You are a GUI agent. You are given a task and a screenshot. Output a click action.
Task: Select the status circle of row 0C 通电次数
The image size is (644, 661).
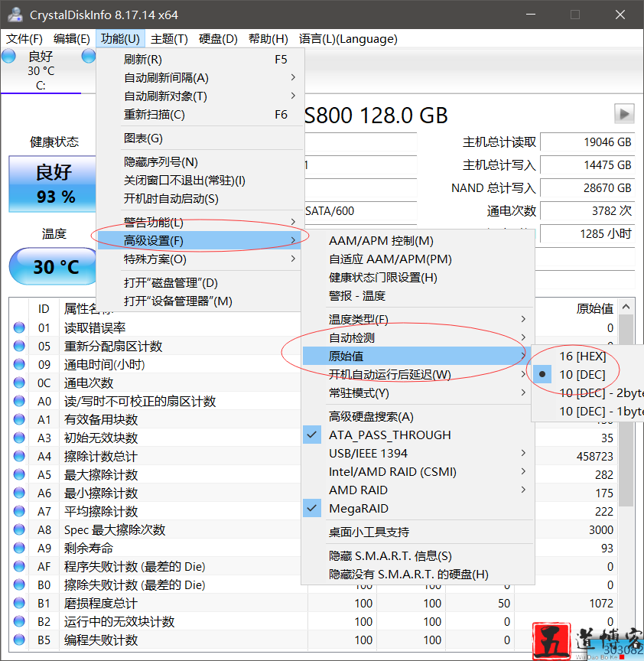[19, 383]
